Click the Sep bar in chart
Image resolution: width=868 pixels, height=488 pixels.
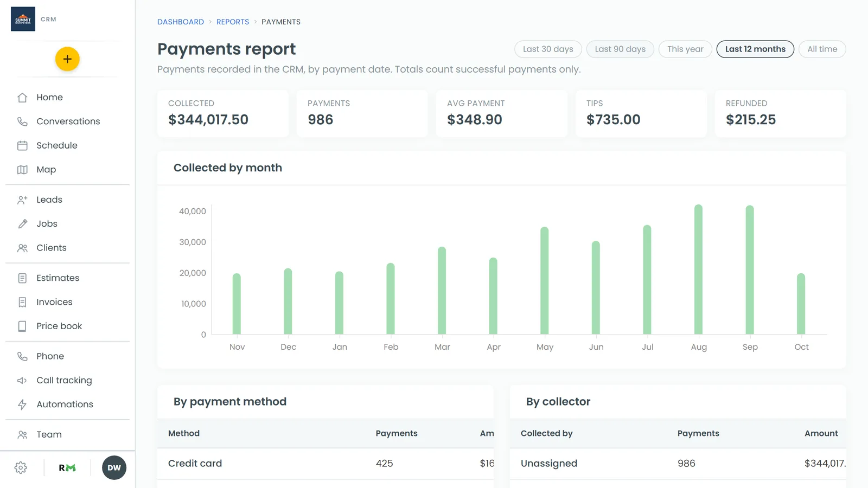click(750, 270)
